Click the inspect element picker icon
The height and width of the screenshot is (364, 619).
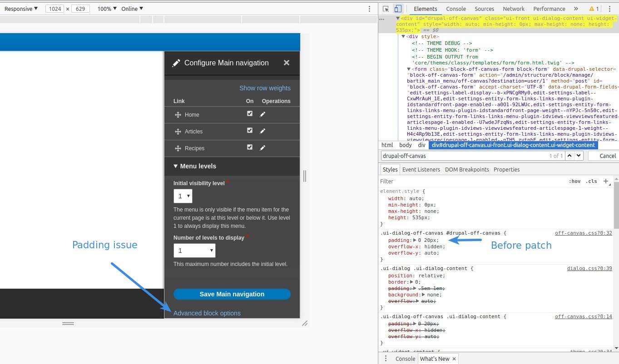click(x=386, y=9)
